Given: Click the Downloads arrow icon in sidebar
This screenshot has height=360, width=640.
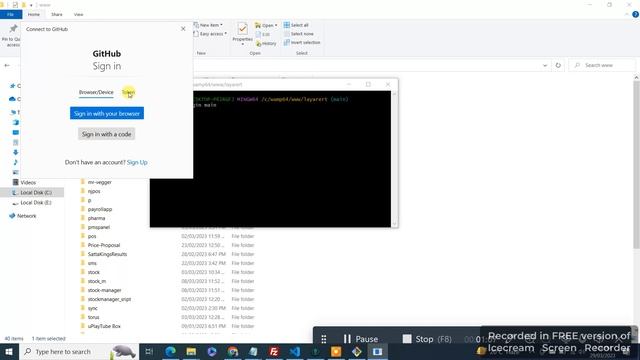Looking at the screenshot, I should pyautogui.click(x=16, y=152).
